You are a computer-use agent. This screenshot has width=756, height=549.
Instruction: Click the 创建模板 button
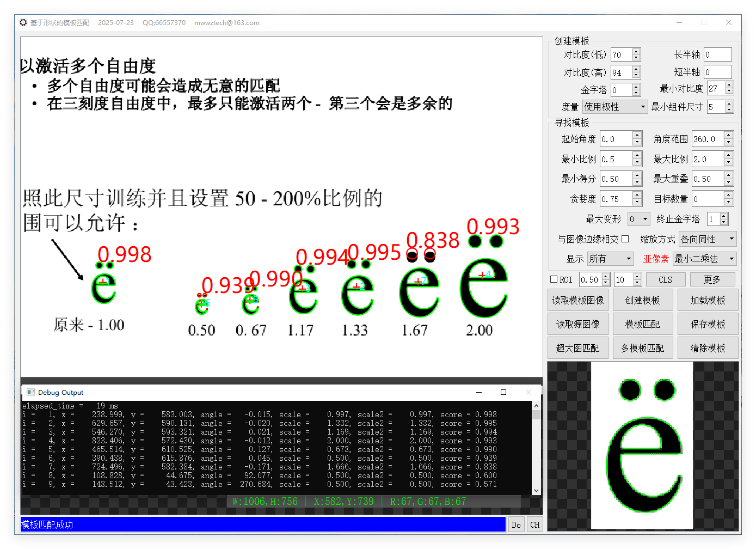tap(642, 300)
